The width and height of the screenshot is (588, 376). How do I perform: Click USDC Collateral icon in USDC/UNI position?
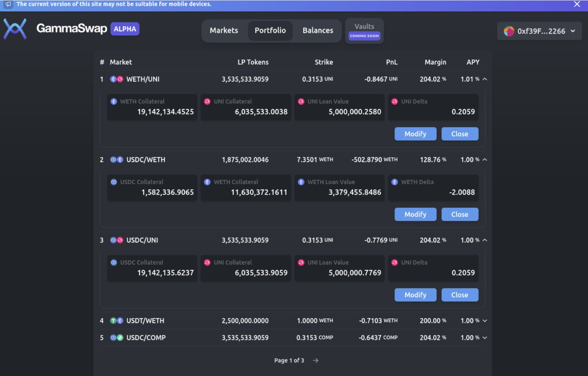point(114,262)
